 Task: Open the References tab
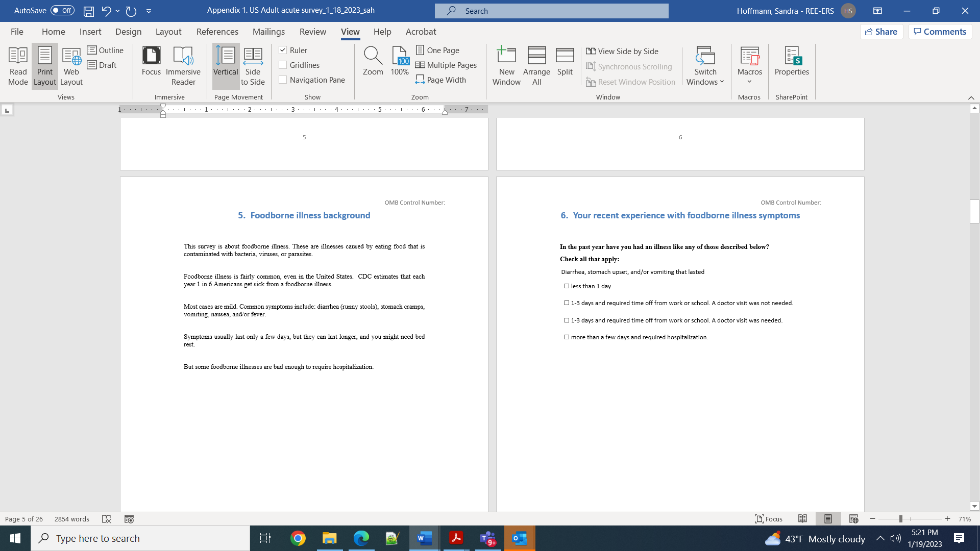pos(217,32)
